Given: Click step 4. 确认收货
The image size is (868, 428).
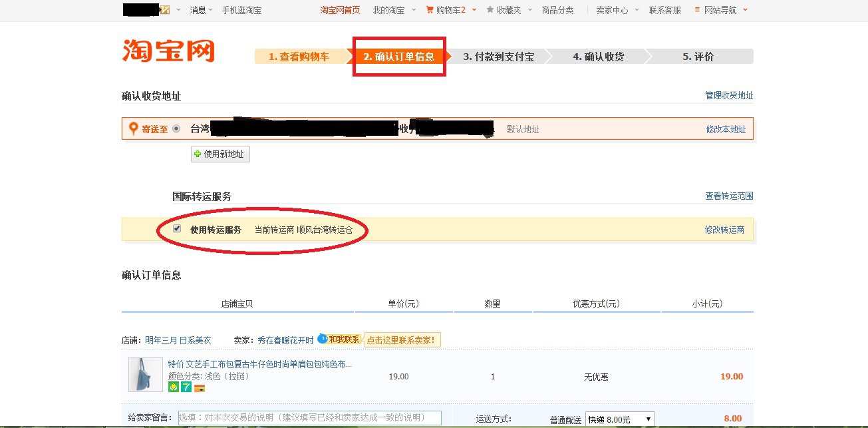Looking at the screenshot, I should coord(598,57).
